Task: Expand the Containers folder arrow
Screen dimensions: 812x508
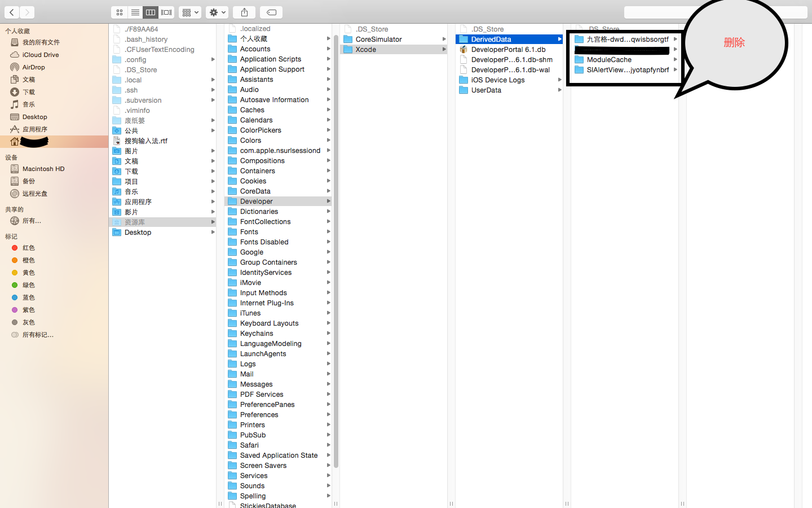Action: pyautogui.click(x=328, y=171)
